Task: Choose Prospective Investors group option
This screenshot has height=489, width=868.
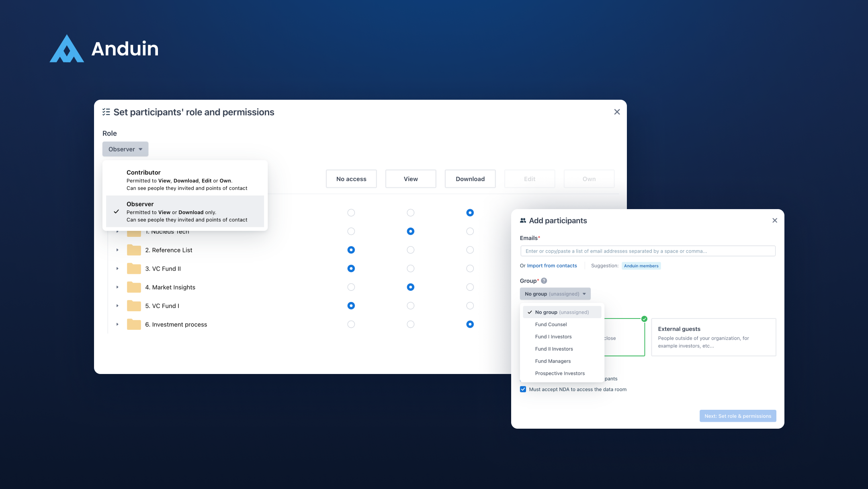Action: pos(559,373)
